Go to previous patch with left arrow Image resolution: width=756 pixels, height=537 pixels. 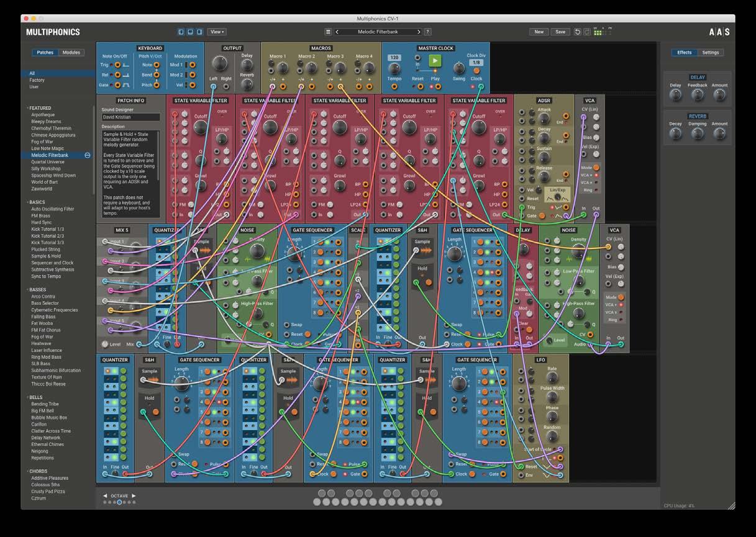point(337,32)
